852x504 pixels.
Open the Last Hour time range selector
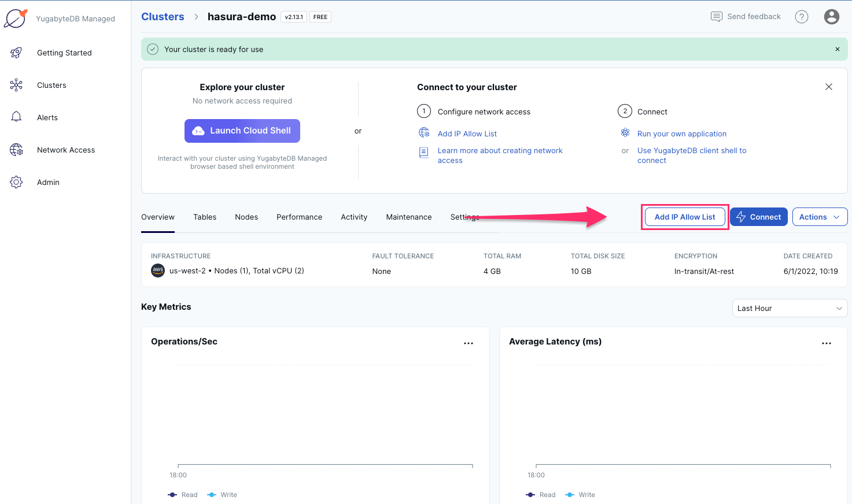point(790,308)
